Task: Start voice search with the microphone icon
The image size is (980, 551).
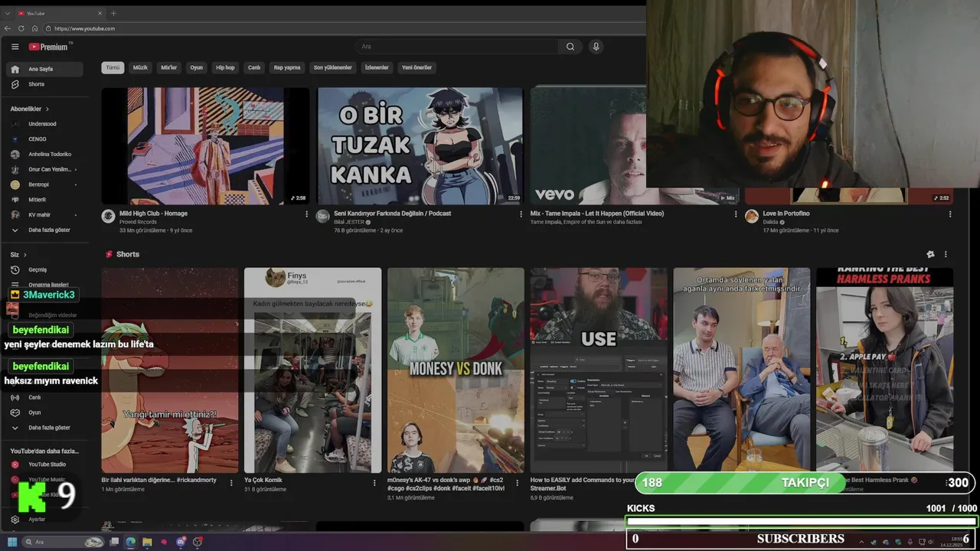Action: pos(596,47)
